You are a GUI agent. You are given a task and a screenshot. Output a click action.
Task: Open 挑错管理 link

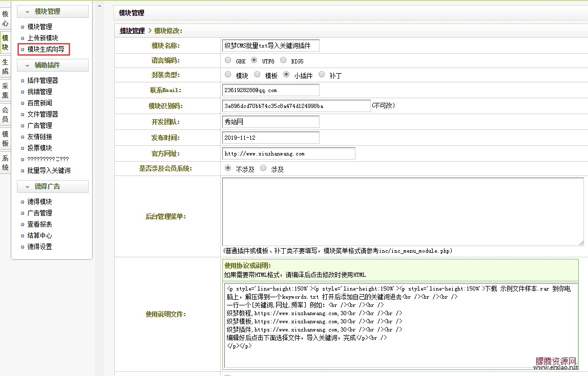40,92
